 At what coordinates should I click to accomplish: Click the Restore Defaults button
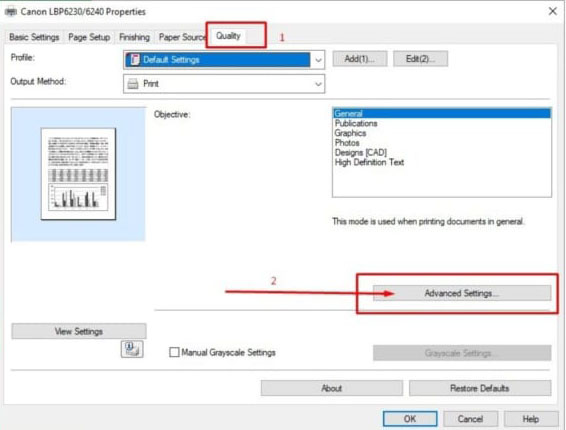pyautogui.click(x=480, y=388)
